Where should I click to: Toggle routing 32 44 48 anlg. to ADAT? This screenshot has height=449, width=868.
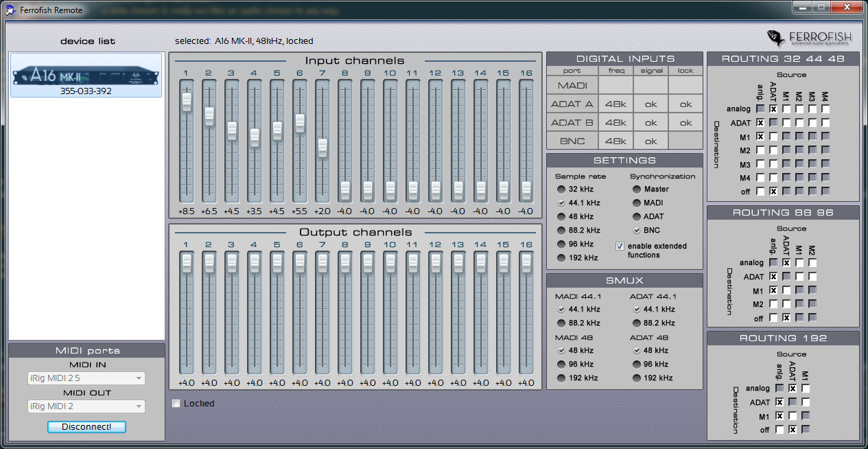point(760,122)
